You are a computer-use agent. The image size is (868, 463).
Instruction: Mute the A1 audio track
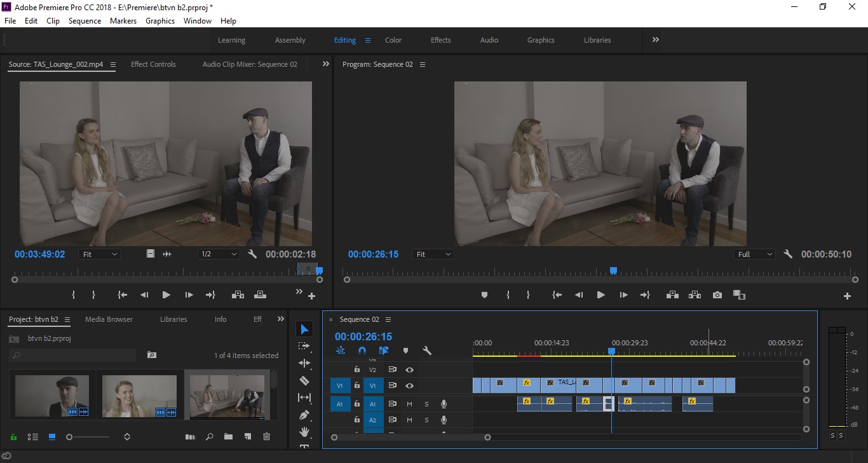[x=409, y=404]
